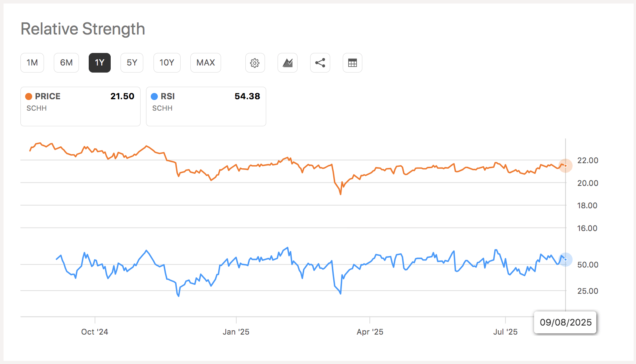Image resolution: width=636 pixels, height=364 pixels.
Task: Click the SCHH label under PRICE
Action: tap(36, 108)
